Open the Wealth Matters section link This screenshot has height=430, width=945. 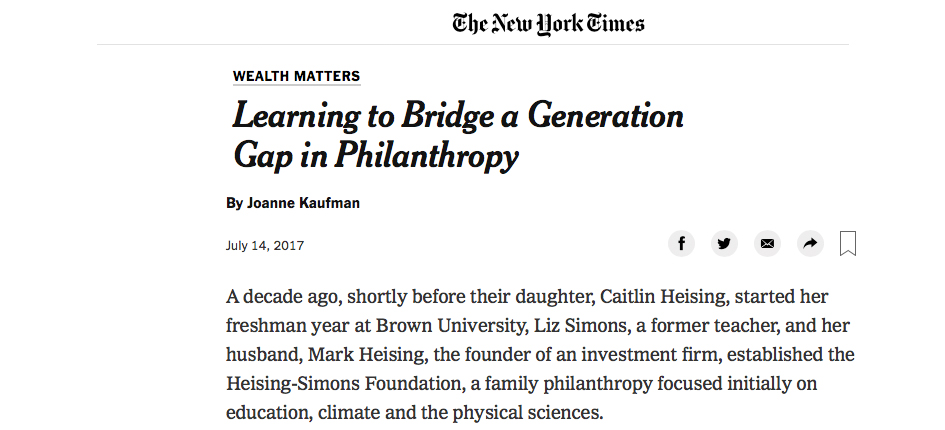[297, 76]
